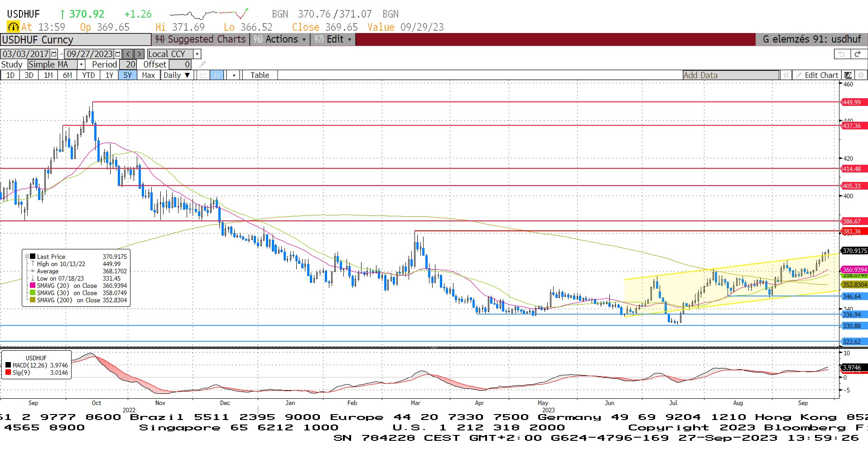868x463 pixels.
Task: Switch to Table view
Action: tap(260, 75)
